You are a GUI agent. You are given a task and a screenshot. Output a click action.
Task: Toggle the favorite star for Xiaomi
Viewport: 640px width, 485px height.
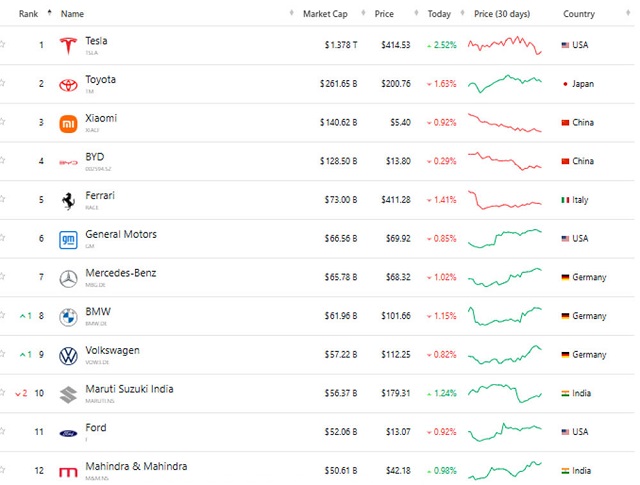point(3,122)
